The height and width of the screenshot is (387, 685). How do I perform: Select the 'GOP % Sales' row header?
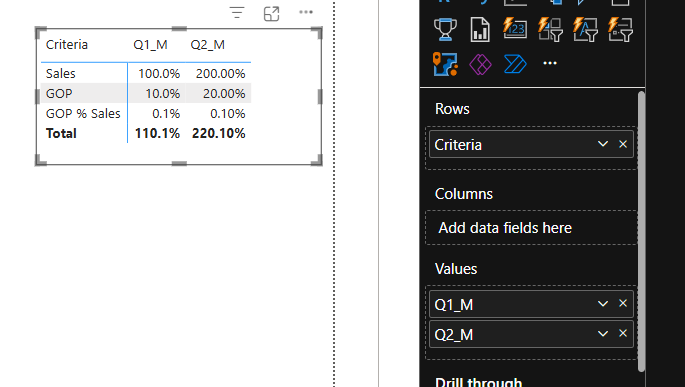83,114
